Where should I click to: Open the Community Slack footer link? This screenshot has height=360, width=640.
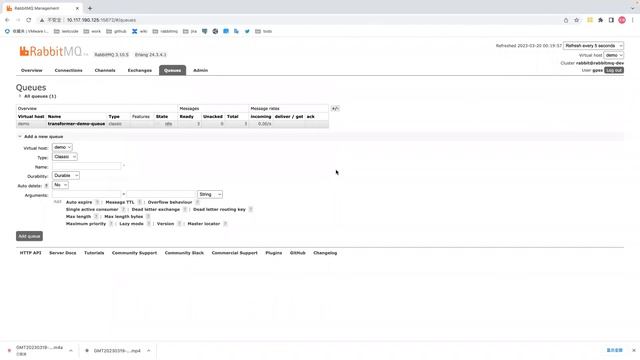(x=184, y=253)
